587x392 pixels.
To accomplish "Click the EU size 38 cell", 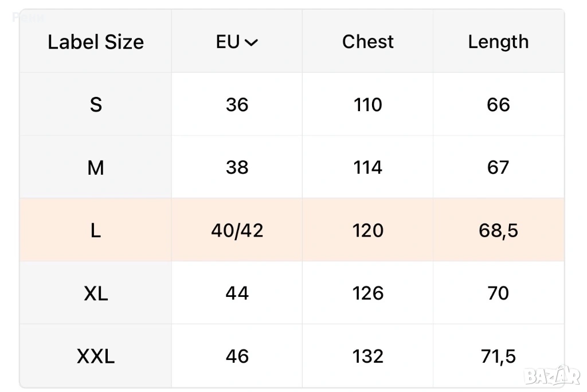I will (237, 167).
